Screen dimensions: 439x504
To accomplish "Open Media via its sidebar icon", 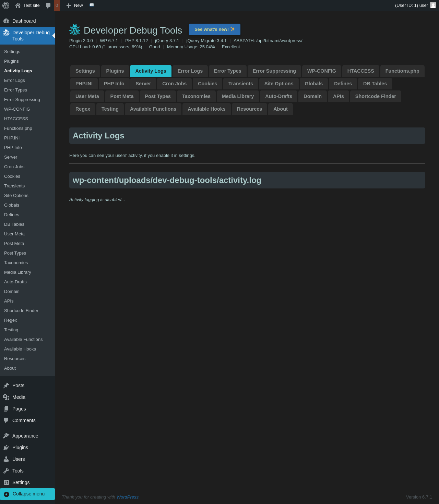I will 6,397.
